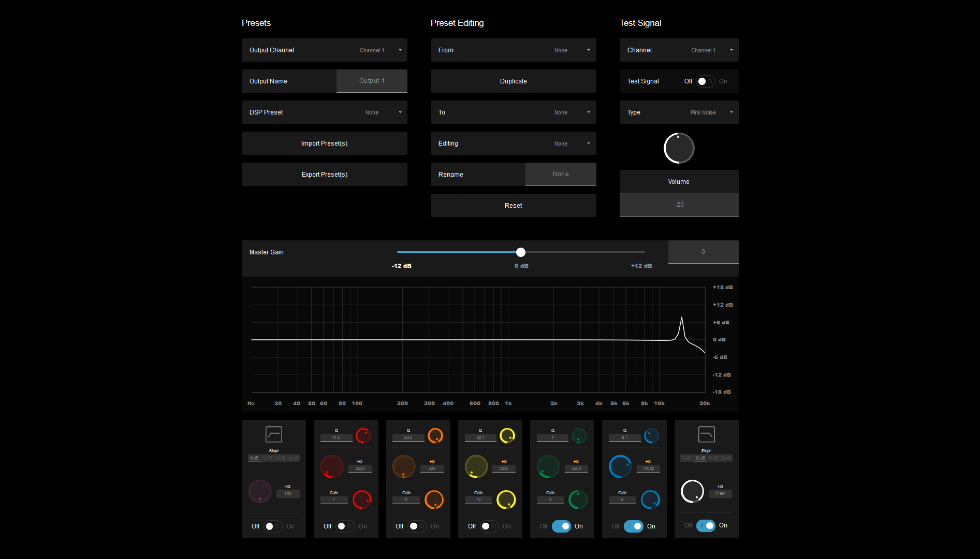980x559 pixels.
Task: Enable the Test Signal switch
Action: click(x=706, y=81)
